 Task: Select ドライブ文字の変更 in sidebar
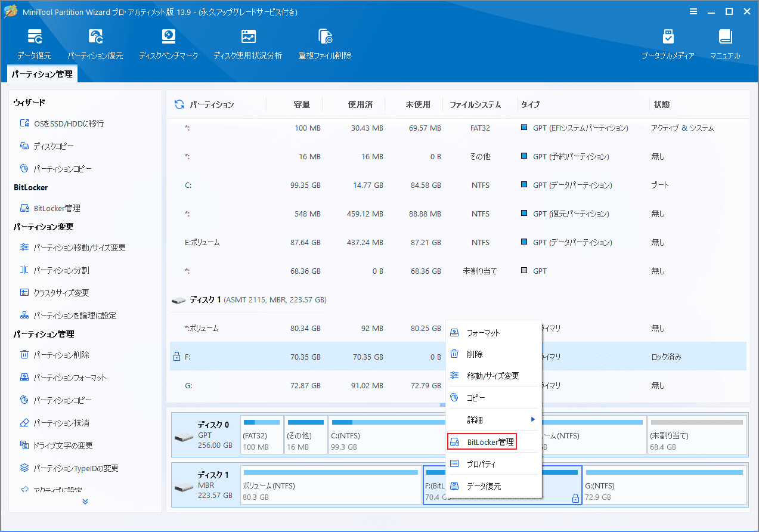click(x=56, y=446)
